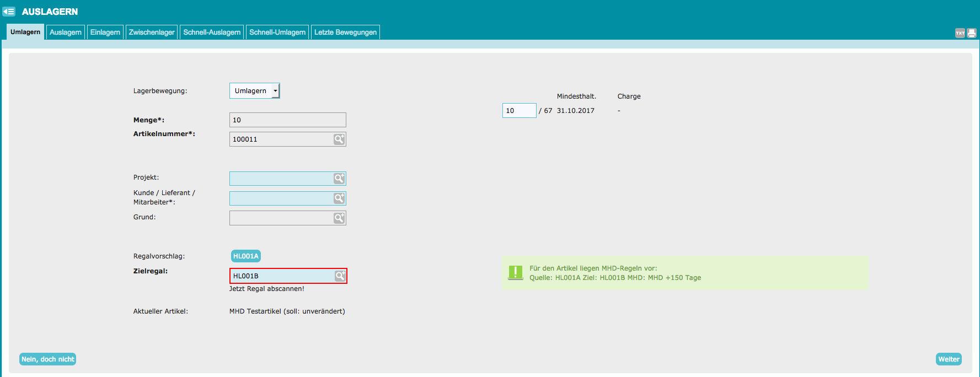The width and height of the screenshot is (980, 377).
Task: Select the HL001A shelf suggestion badge
Action: [246, 256]
